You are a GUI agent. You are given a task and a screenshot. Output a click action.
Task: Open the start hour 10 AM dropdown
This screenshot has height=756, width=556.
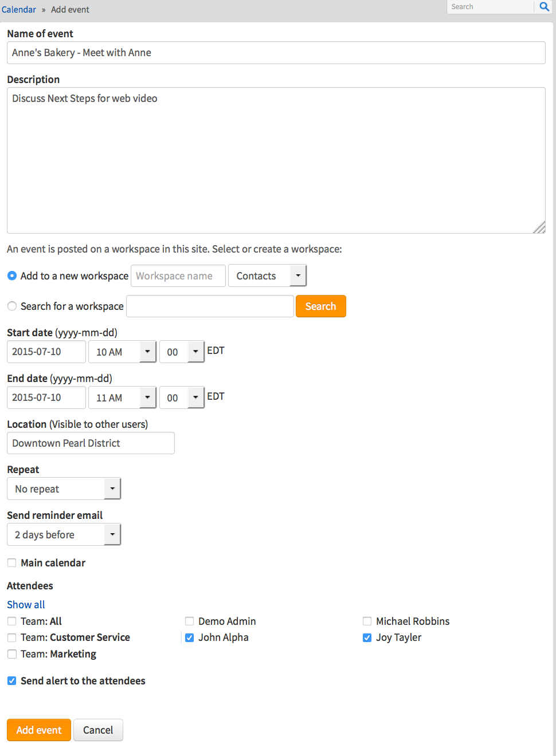tap(122, 352)
